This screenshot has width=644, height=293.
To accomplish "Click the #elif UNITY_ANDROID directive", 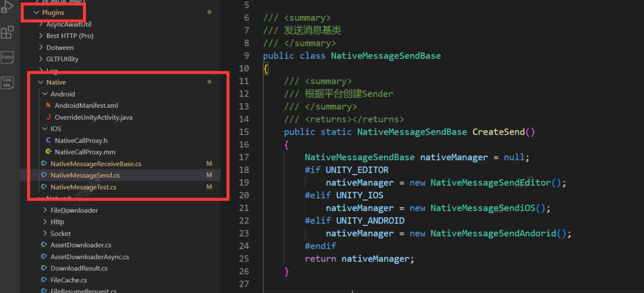I will click(354, 221).
